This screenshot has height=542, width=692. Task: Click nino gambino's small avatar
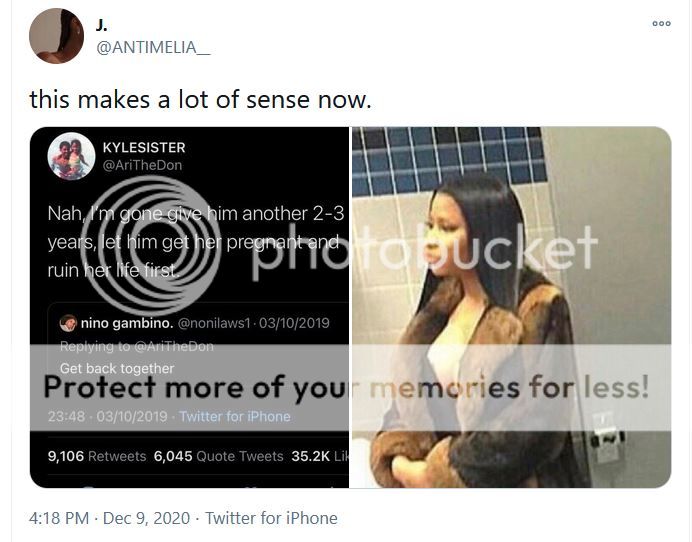[x=68, y=323]
